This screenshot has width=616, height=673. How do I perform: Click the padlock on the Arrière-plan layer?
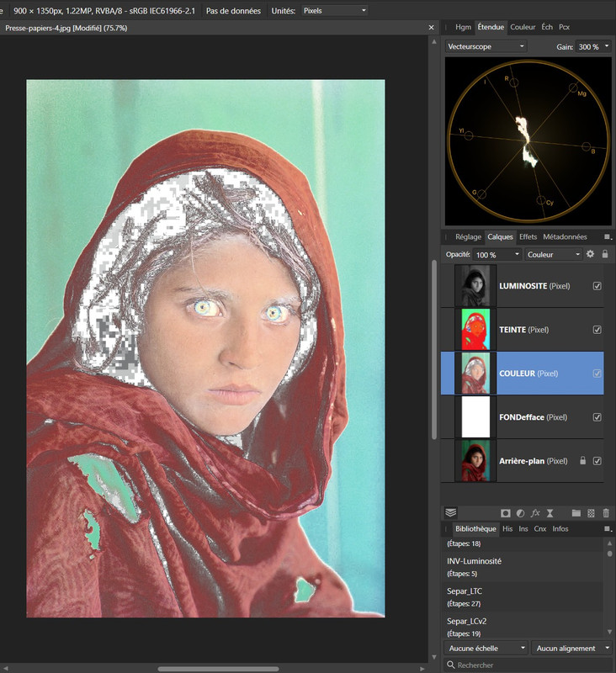point(582,460)
